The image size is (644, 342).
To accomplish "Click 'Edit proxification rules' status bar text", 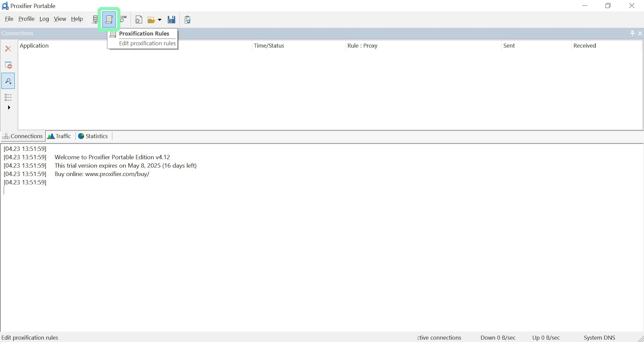I will coord(30,338).
